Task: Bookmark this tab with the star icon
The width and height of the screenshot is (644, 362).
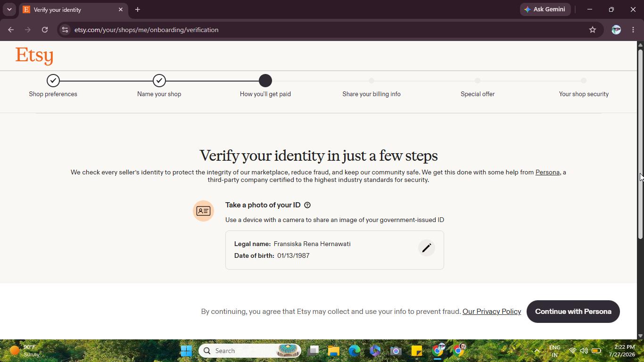Action: coord(593,30)
